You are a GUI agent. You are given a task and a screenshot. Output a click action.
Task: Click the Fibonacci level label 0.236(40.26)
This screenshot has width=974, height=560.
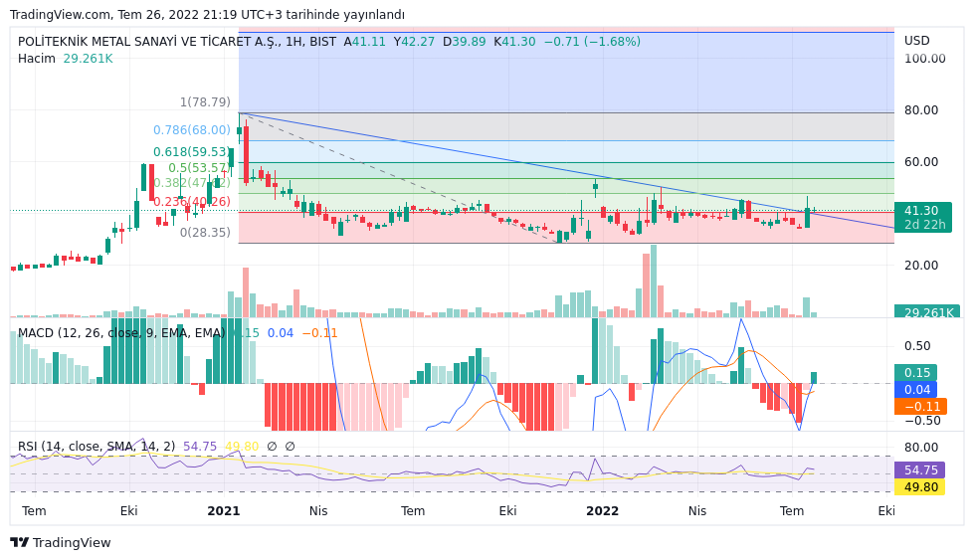point(192,201)
